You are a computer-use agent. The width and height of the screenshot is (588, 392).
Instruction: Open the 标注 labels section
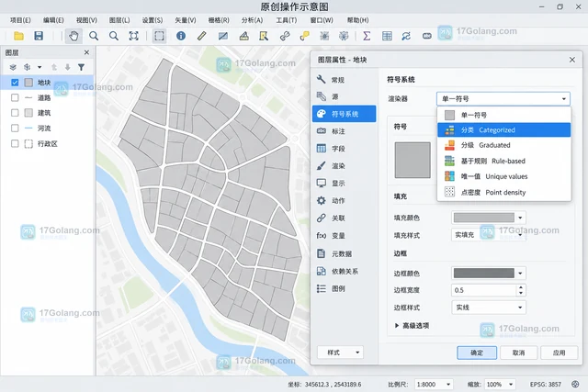(x=345, y=131)
